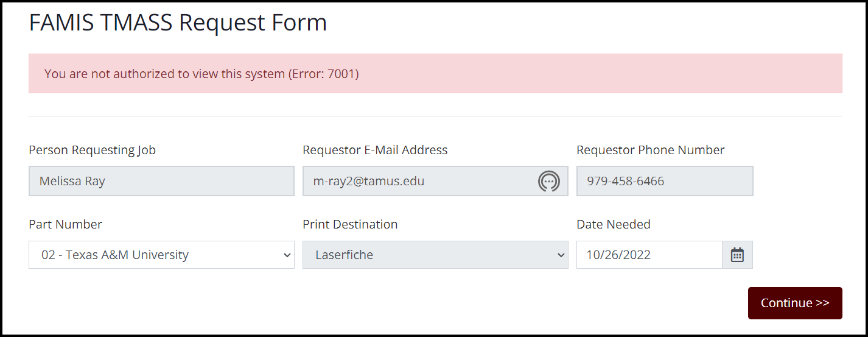868x337 pixels.
Task: Click the "Person Requesting Job" label
Action: pos(92,150)
